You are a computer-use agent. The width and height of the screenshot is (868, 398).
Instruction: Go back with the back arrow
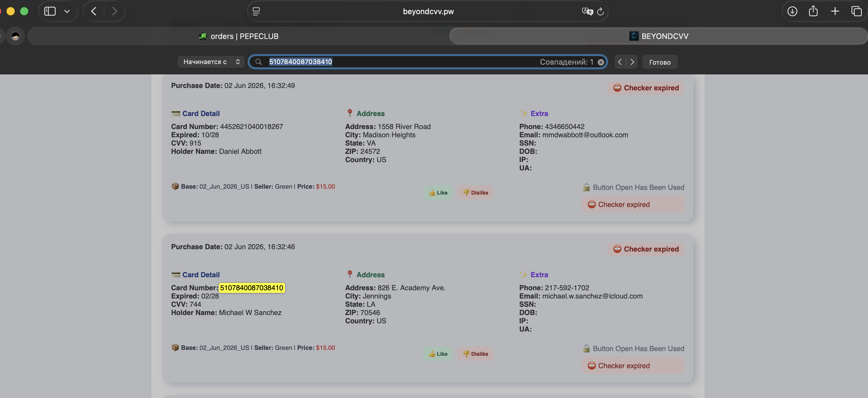[x=94, y=11]
